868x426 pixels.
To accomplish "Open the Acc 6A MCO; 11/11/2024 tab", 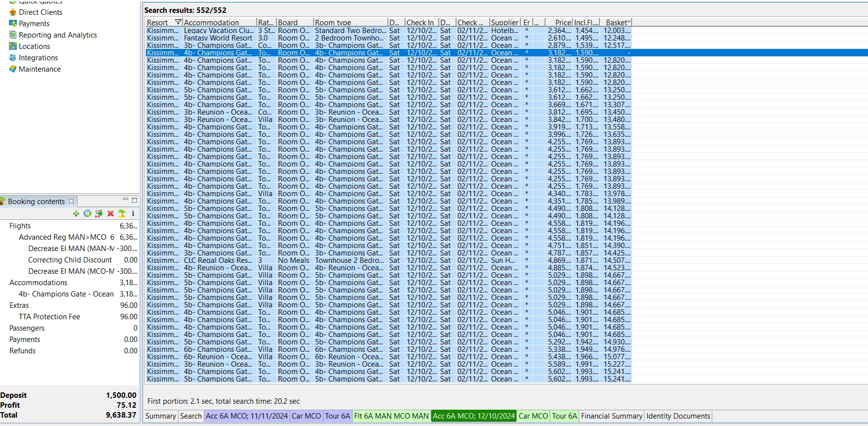I will (247, 416).
